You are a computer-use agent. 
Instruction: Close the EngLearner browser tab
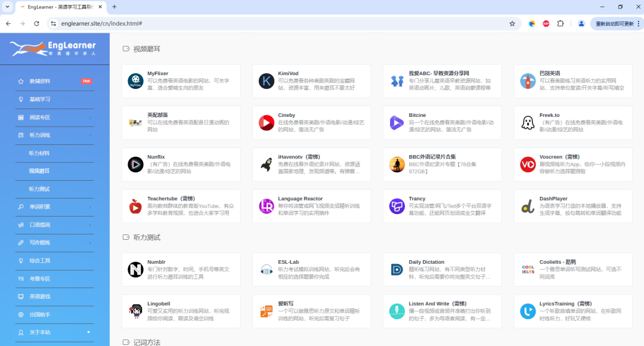[100, 7]
